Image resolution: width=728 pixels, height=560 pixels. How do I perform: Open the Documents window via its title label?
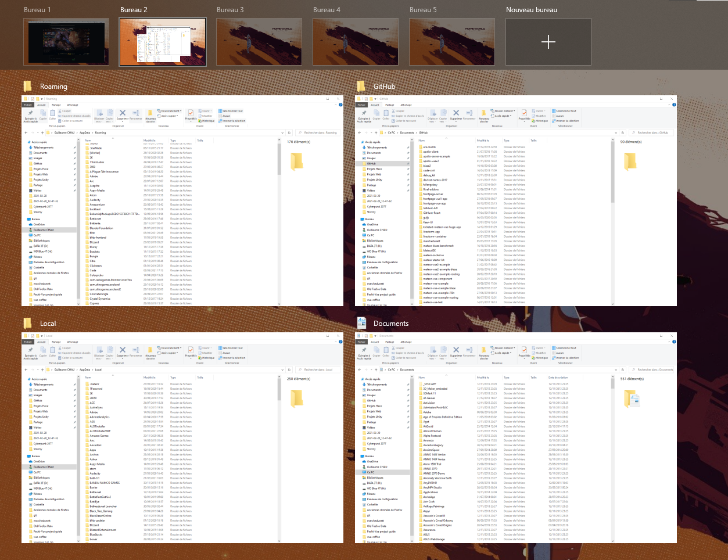click(x=391, y=324)
